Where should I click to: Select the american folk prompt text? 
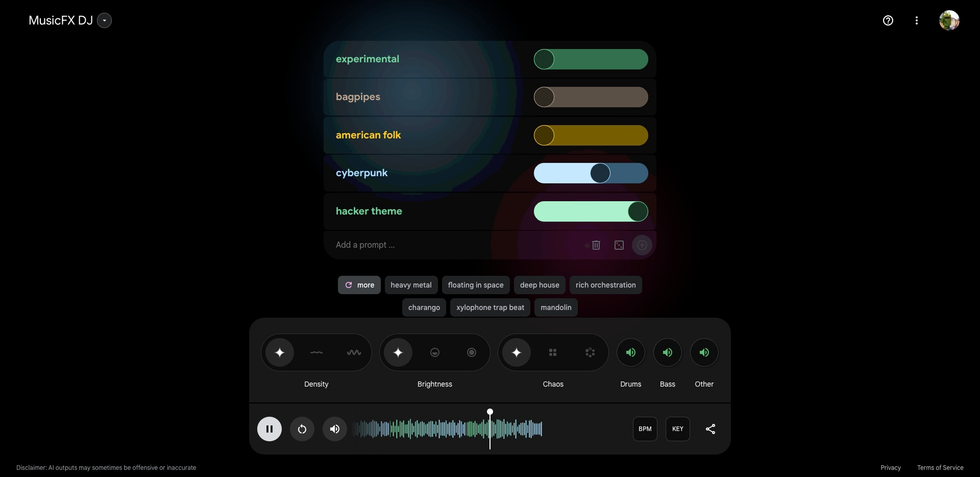pos(368,135)
